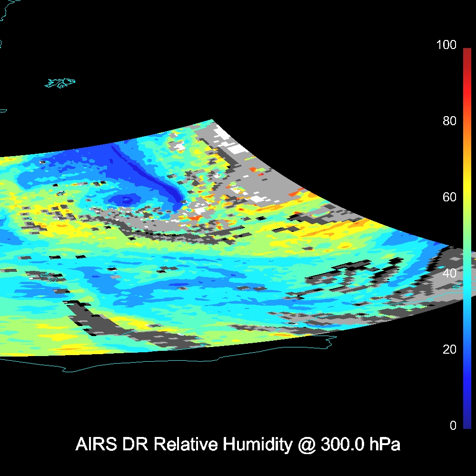The height and width of the screenshot is (476, 476).
Task: Click the colorbar label 60
Action: pyautogui.click(x=449, y=197)
